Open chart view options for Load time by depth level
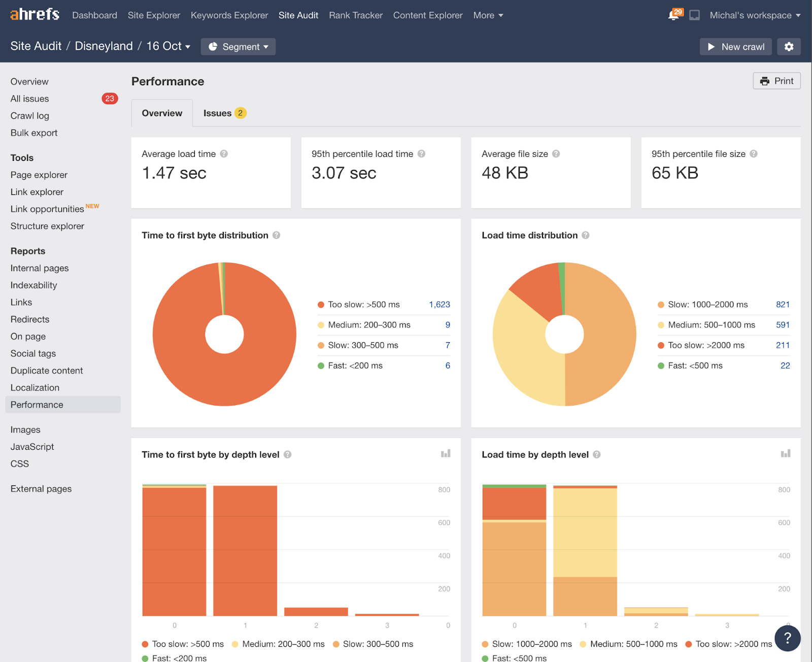812x662 pixels. pyautogui.click(x=786, y=453)
